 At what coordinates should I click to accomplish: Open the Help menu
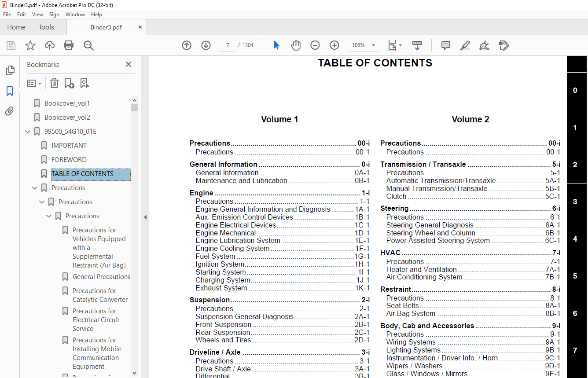coord(96,15)
